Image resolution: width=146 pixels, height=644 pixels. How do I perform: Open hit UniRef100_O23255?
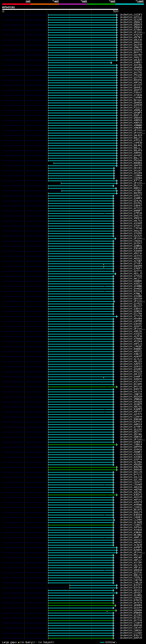pos(131,20)
